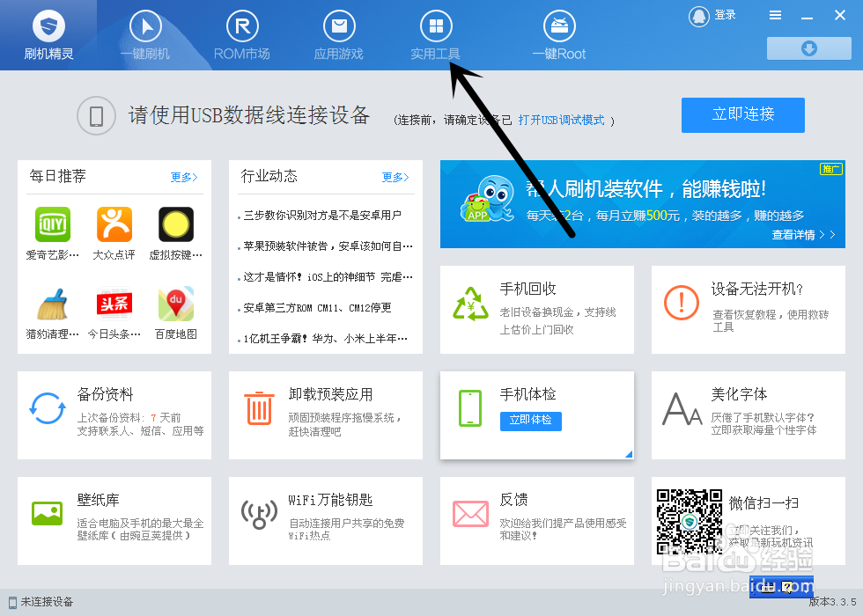Open the 壁纸库 picture icon

point(48,513)
